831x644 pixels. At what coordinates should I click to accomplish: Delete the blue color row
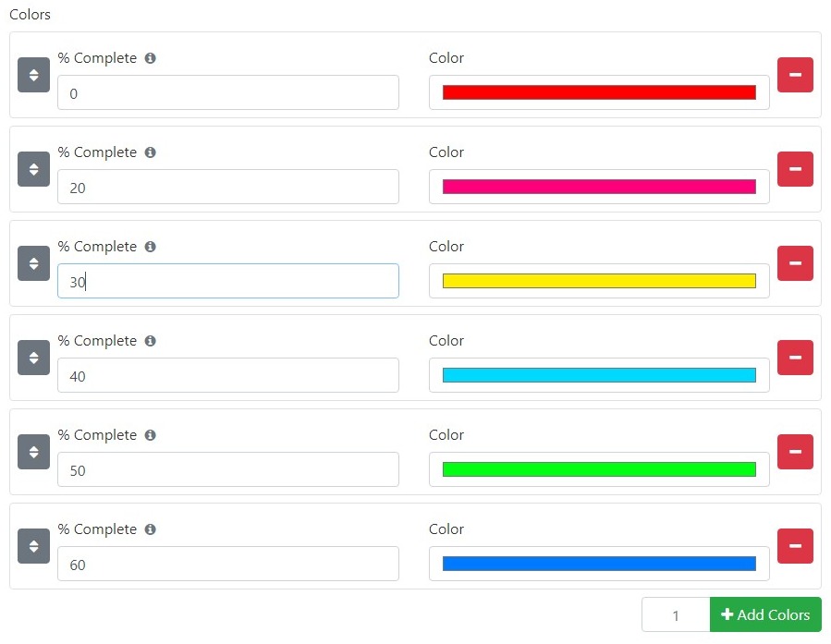[795, 546]
